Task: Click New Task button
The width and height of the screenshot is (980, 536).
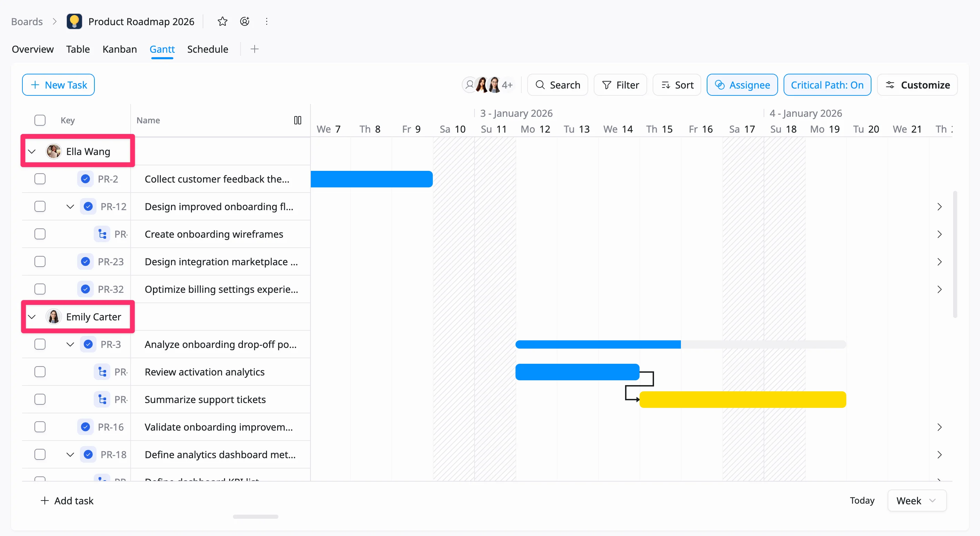Action: coord(58,85)
